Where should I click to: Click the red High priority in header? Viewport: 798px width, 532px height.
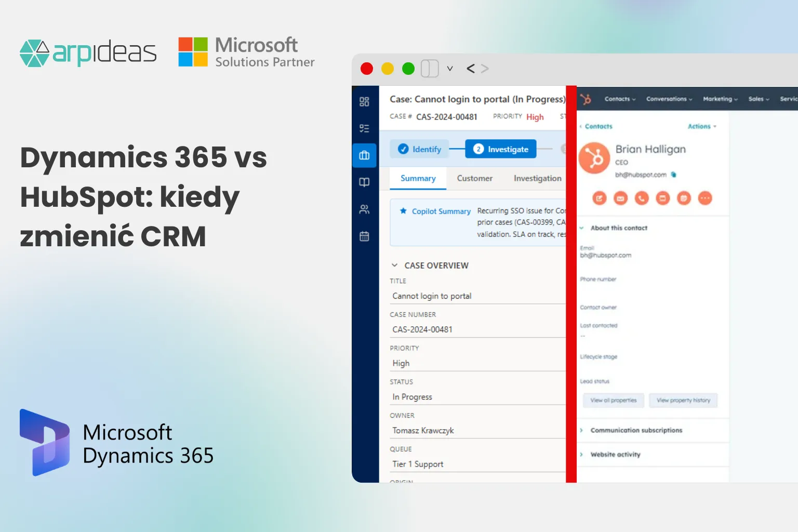[x=535, y=117]
